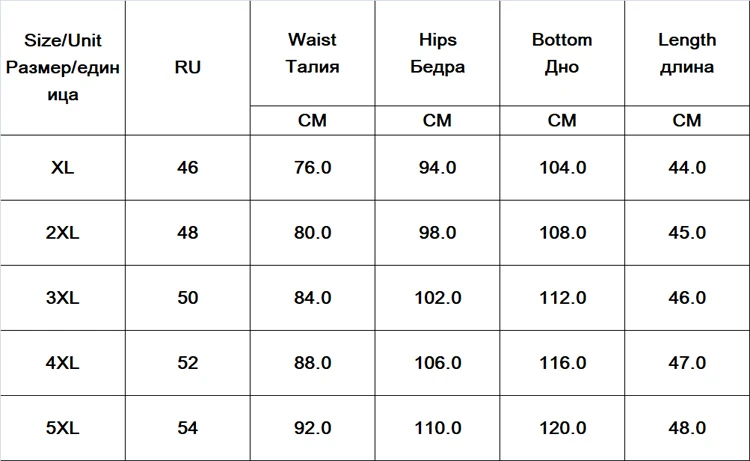This screenshot has height=461, width=750.
Task: Select the hips value 98.0
Action: point(437,233)
